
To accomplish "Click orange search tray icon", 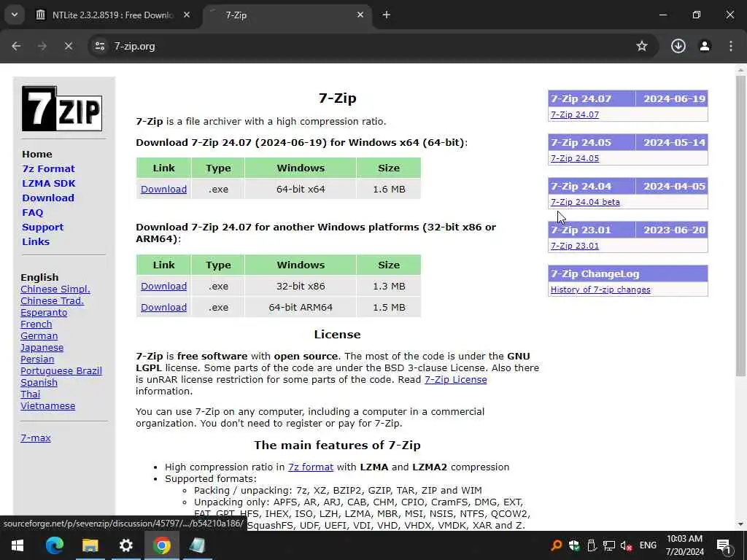I will pos(556,545).
